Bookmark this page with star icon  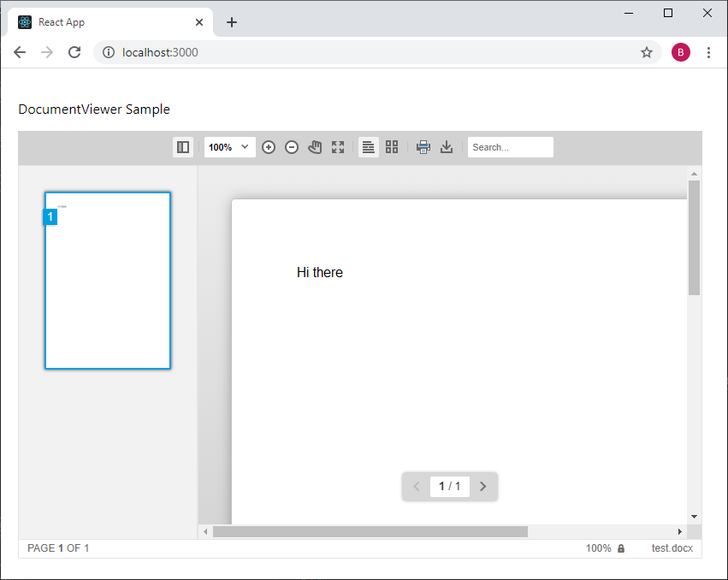647,52
